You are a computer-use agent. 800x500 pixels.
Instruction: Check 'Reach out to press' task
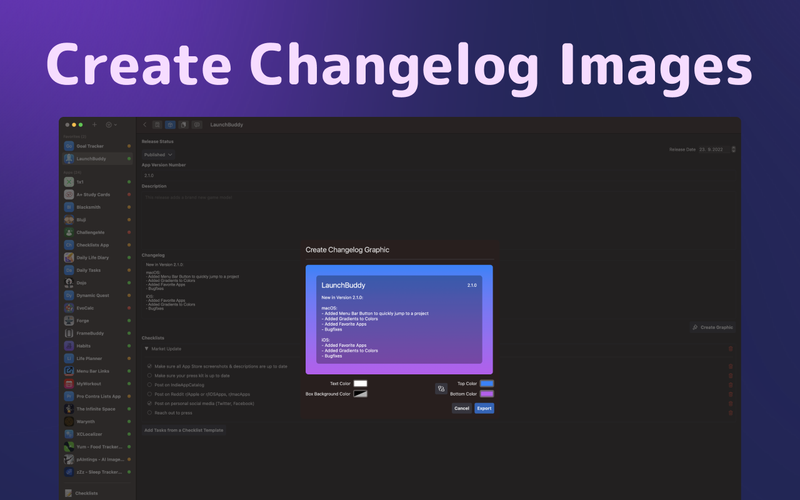pos(149,413)
